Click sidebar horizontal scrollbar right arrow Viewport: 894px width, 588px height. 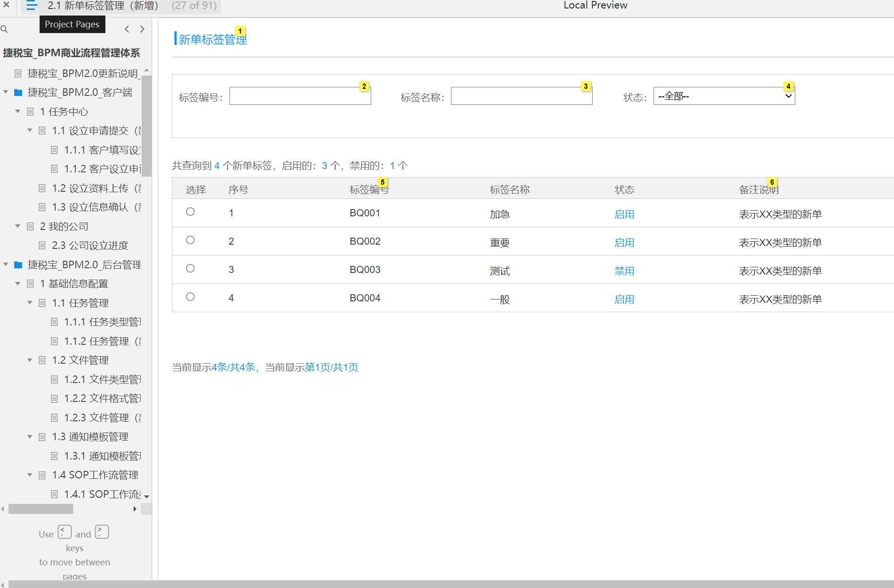(x=135, y=509)
